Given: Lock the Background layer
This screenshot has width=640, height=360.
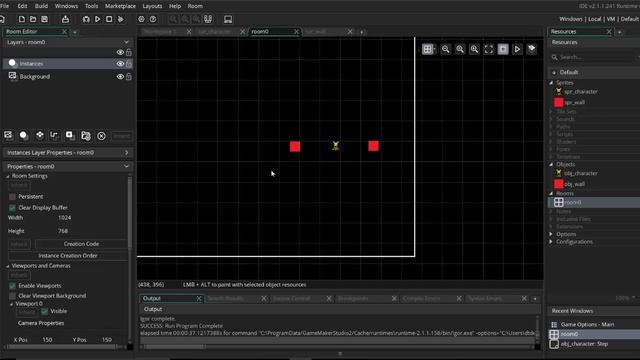Looking at the screenshot, I should click(129, 77).
